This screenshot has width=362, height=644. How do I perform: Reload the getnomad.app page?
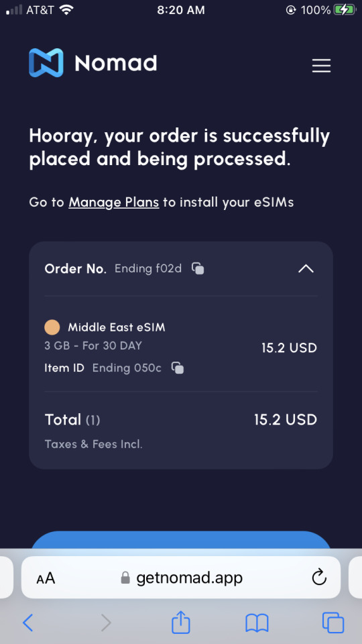click(319, 578)
